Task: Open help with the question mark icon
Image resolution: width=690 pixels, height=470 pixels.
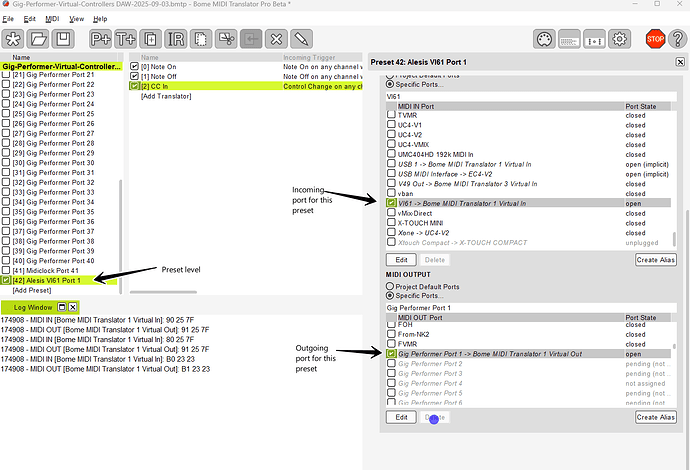Action: pos(678,39)
